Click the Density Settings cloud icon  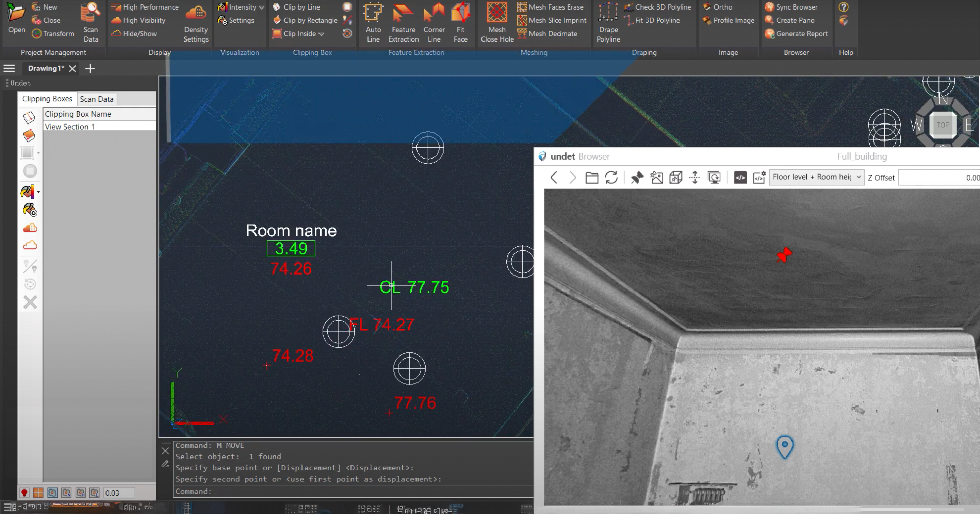[x=196, y=13]
